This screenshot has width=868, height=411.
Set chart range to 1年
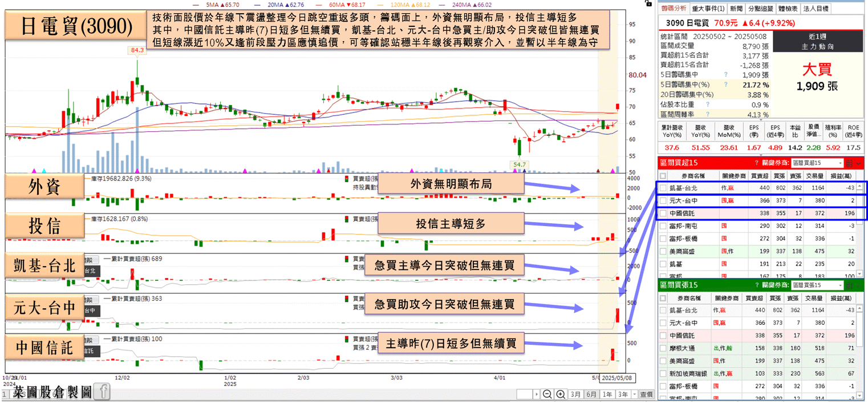pos(607,394)
